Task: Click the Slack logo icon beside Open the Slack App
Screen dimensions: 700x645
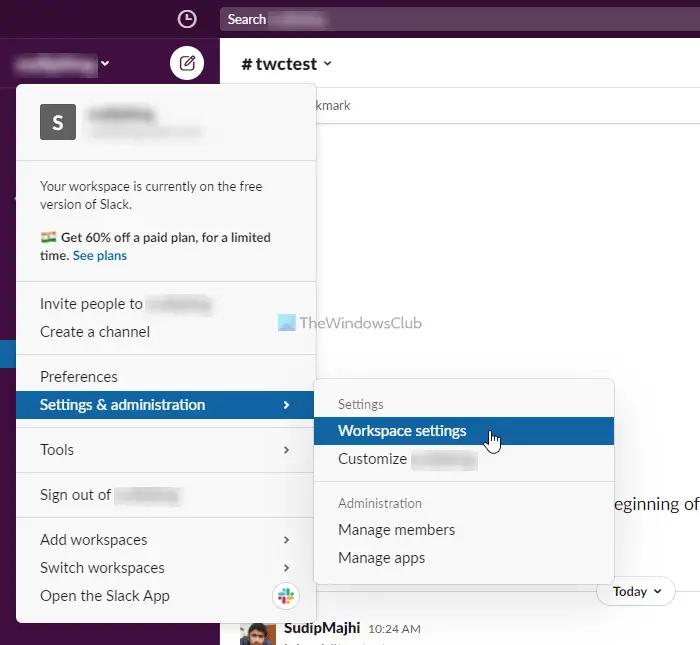Action: pos(286,596)
